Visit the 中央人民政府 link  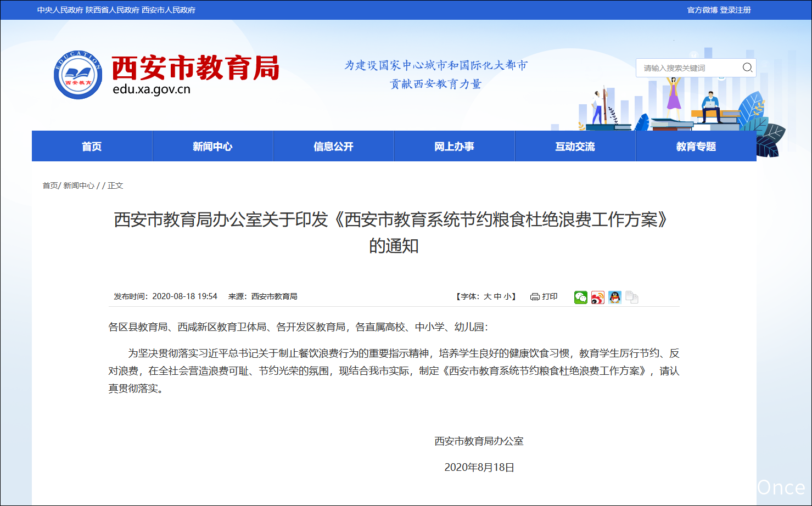[60, 10]
